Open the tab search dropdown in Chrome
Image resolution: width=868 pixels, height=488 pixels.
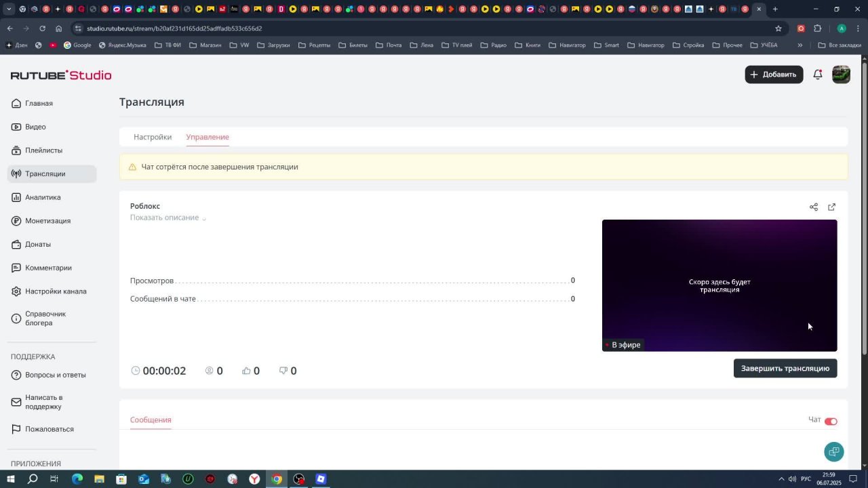(9, 9)
